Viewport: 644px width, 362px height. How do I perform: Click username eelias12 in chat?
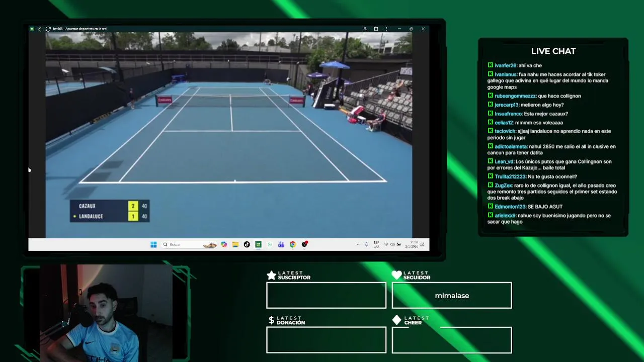tap(504, 122)
